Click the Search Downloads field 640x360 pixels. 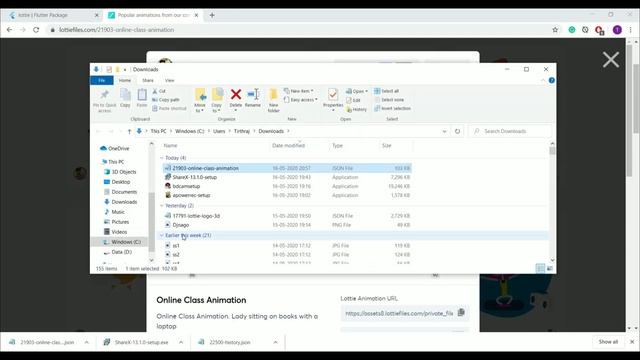point(511,131)
